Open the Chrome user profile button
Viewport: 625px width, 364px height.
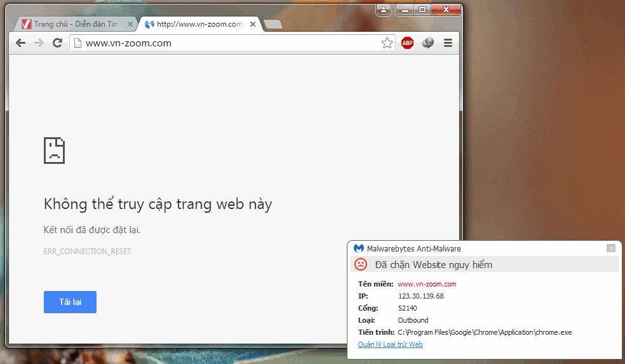384,10
